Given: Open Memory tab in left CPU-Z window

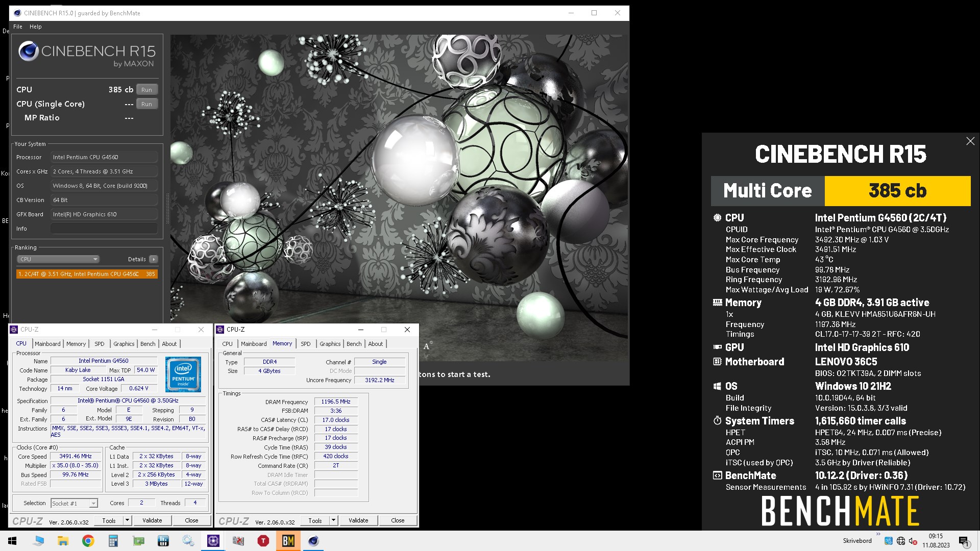Looking at the screenshot, I should (x=76, y=344).
